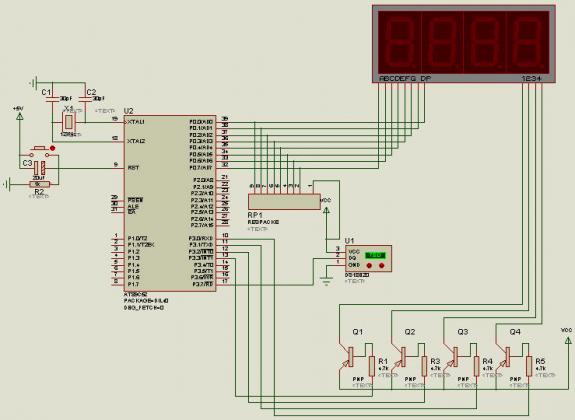This screenshot has width=575, height=420.
Task: Click the R2 resistor near ground
Action: coord(39,184)
